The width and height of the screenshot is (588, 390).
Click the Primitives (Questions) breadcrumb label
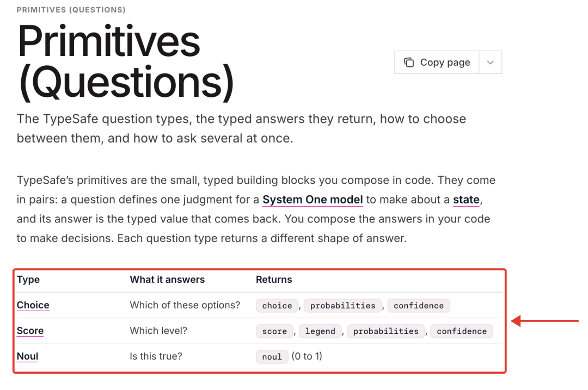(71, 10)
